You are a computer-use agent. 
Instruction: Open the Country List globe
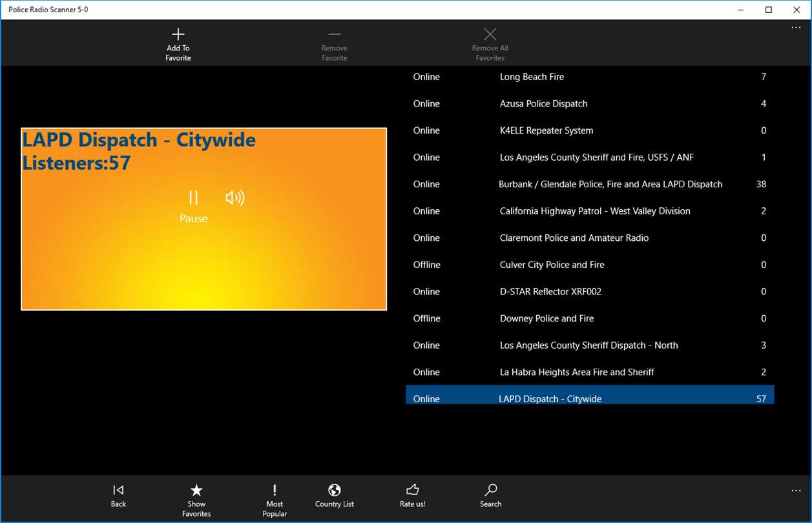click(334, 490)
